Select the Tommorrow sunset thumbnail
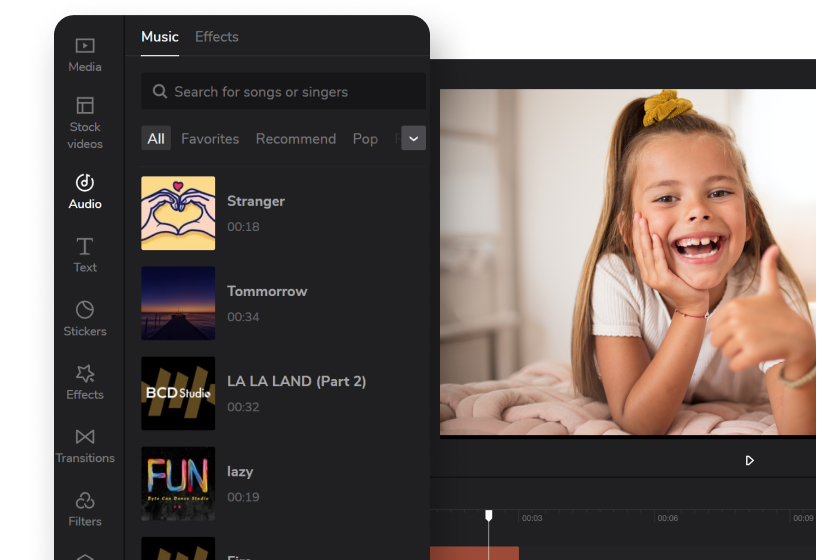Image resolution: width=840 pixels, height=560 pixels. tap(178, 303)
